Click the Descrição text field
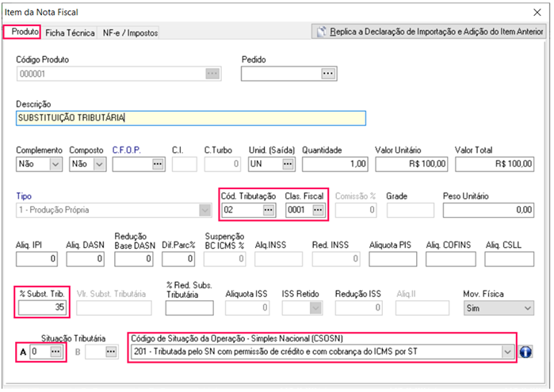The height and width of the screenshot is (392, 554). 190,118
